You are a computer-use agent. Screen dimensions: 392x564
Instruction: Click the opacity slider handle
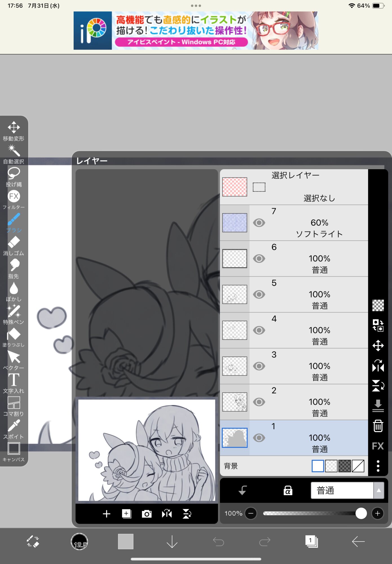click(x=361, y=513)
